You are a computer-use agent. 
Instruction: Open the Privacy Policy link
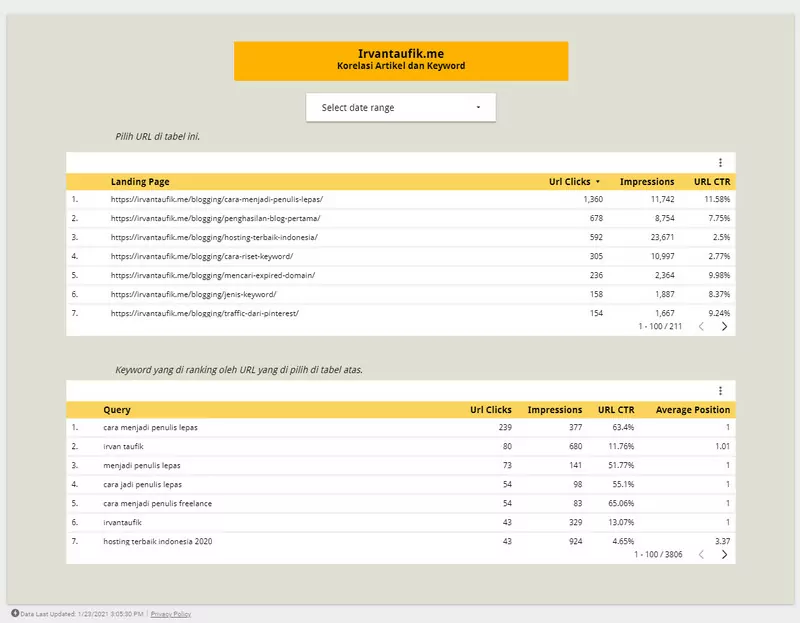(170, 614)
